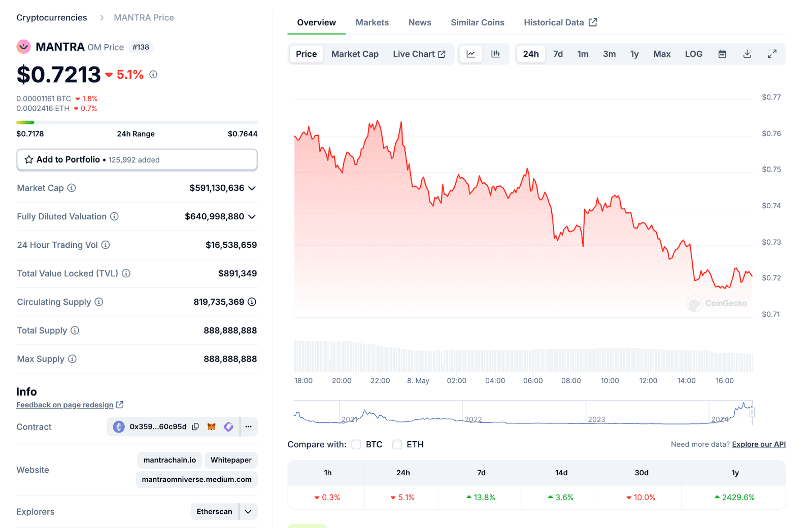Screen dimensions: 812x528
Task: Show more contract options via ellipsis button
Action: [x=248, y=426]
